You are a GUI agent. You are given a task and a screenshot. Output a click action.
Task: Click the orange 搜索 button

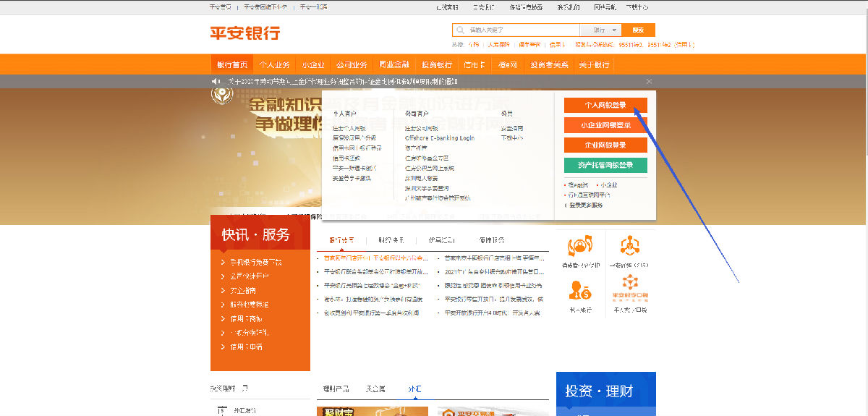(x=638, y=30)
